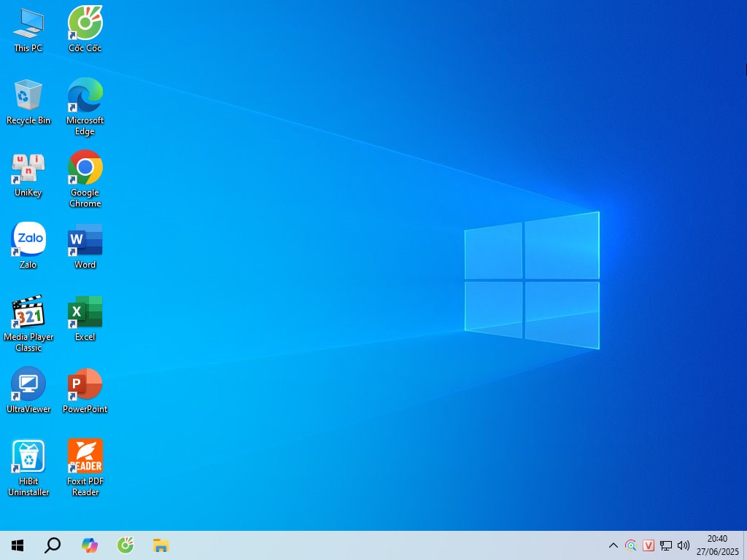Viewport: 747px width, 560px height.
Task: Click the UltraViewer desktop shortcut
Action: click(28, 385)
